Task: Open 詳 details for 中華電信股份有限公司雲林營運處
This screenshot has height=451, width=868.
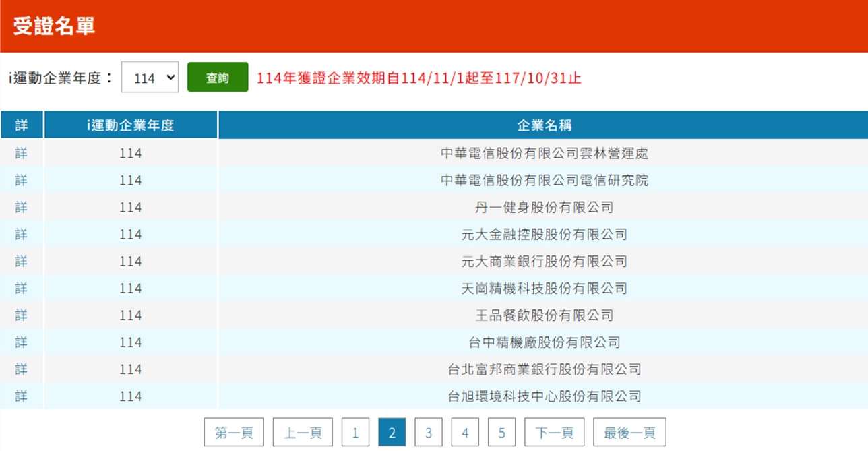Action: point(22,153)
